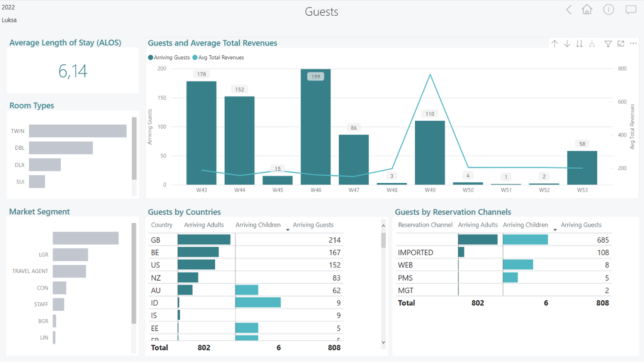Click the Room Types vertical scrollbar
The width and height of the screenshot is (644, 362).
click(x=134, y=149)
